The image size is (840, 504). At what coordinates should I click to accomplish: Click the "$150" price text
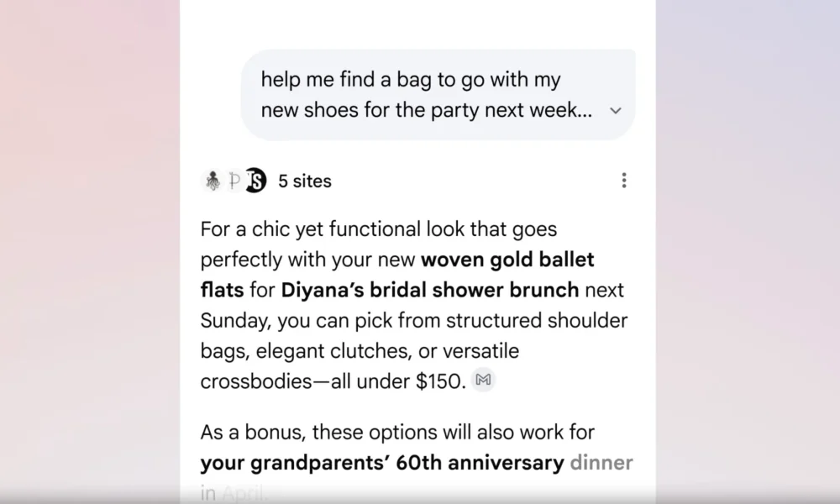click(x=438, y=381)
